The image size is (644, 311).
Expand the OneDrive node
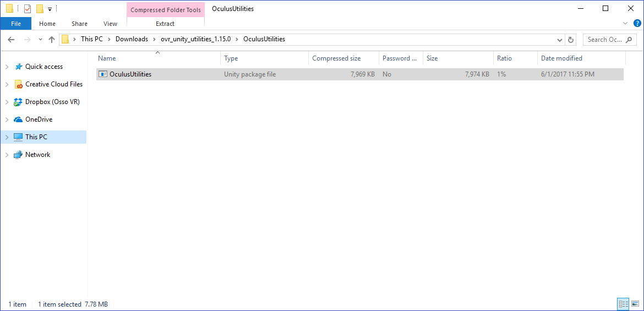tap(7, 119)
